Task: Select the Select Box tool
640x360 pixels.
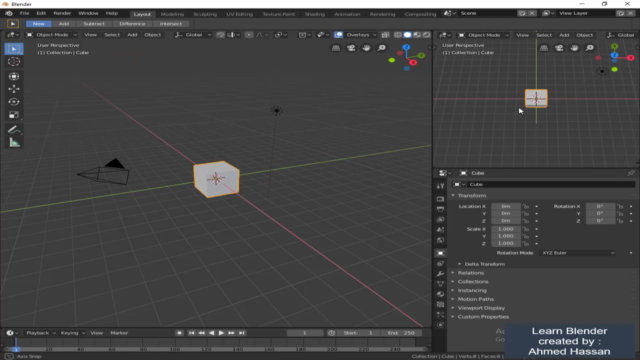Action: [14, 49]
